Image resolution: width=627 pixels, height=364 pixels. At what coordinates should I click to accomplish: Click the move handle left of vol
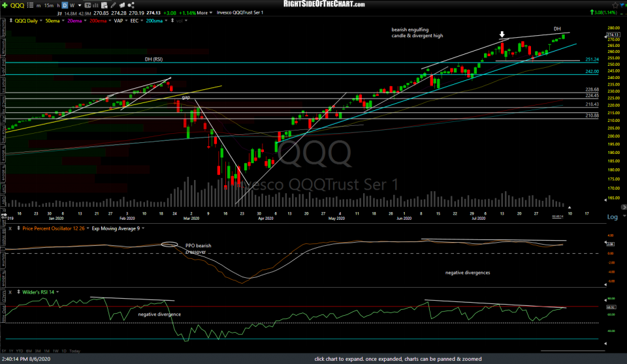tap(172, 21)
